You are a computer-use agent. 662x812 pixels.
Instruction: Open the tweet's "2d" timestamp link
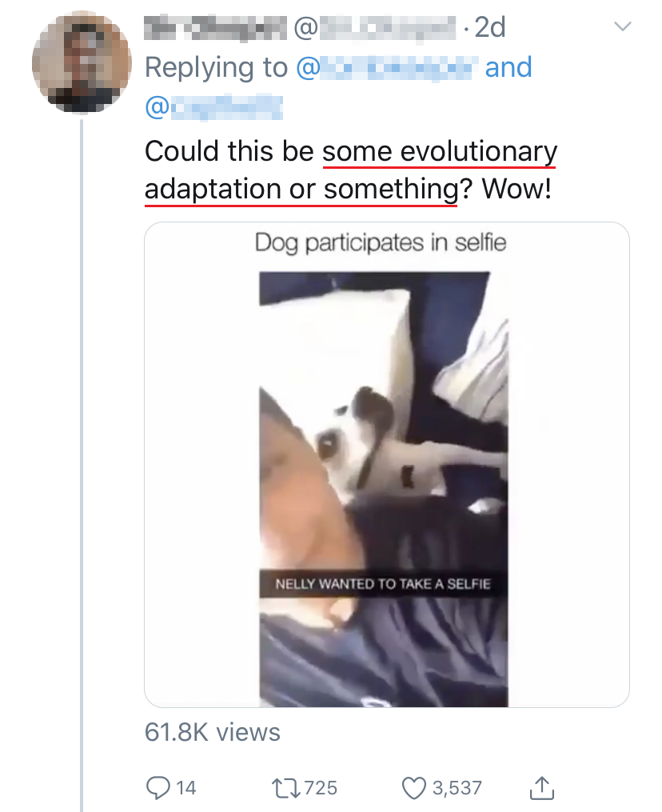tap(490, 28)
